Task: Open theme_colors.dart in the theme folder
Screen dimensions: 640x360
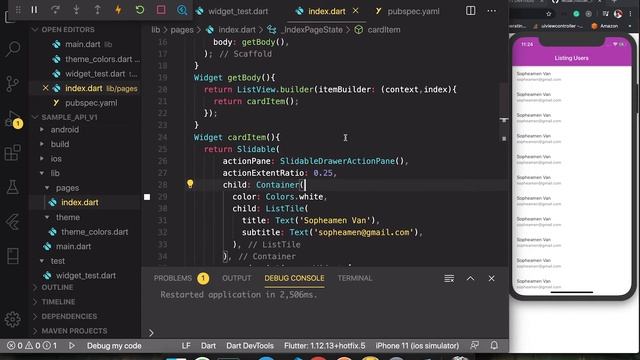Action: pos(94,232)
